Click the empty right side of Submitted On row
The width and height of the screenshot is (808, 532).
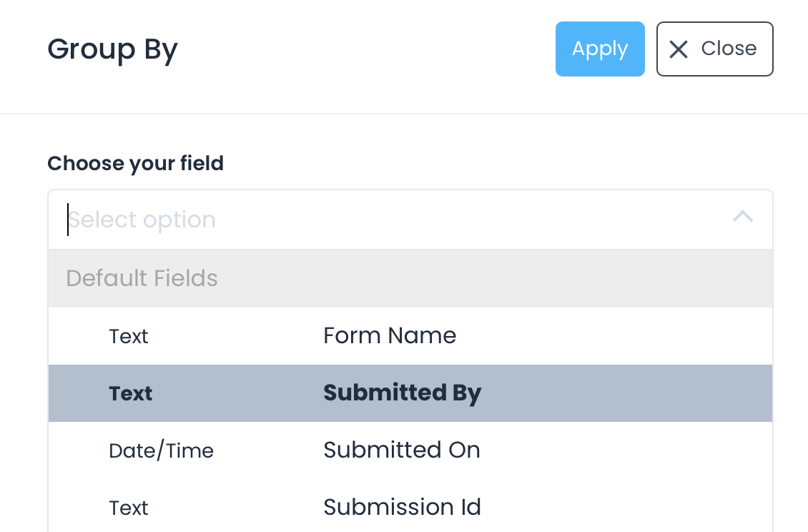[x=644, y=450]
